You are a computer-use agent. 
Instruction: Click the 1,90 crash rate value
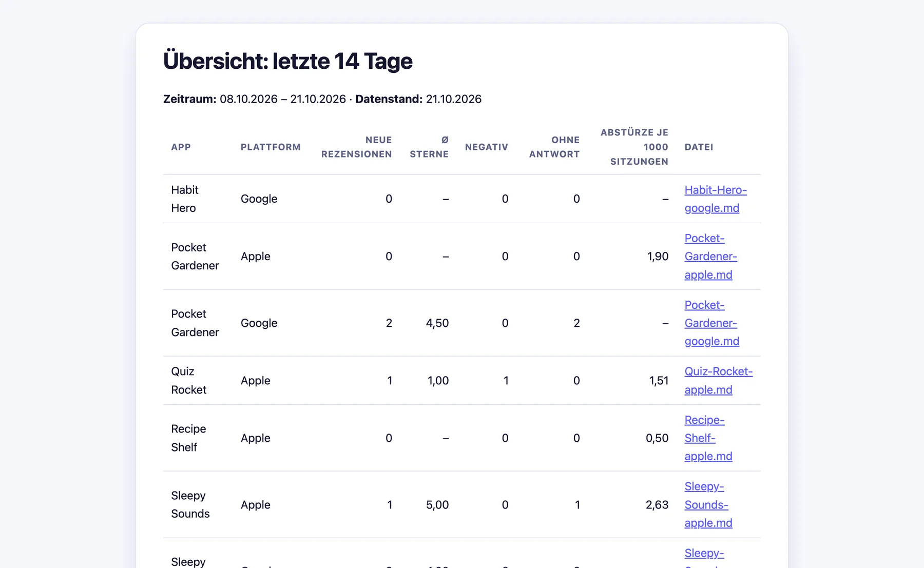point(658,256)
